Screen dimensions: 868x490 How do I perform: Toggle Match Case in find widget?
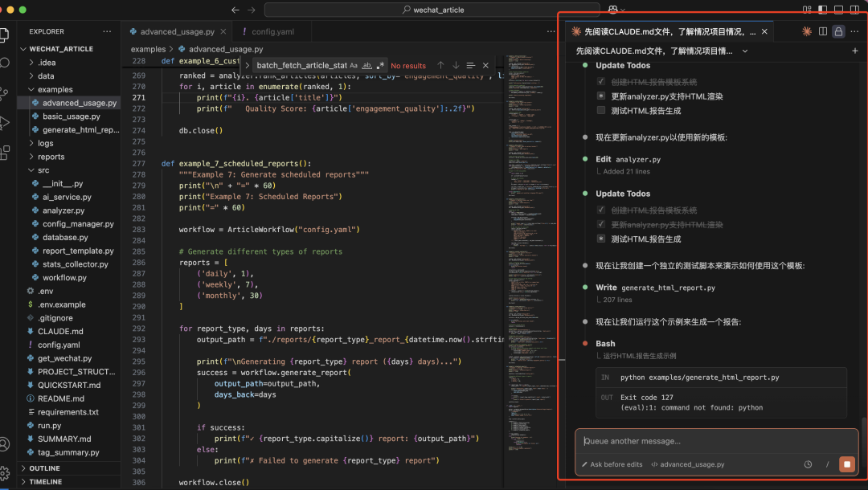[354, 65]
